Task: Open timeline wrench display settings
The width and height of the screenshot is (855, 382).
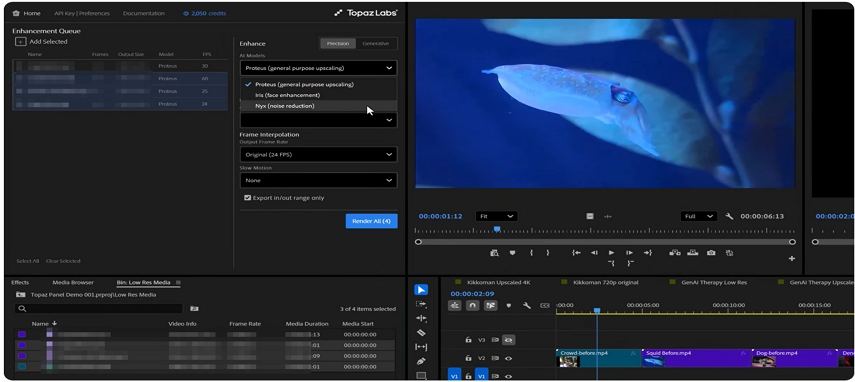Action: (527, 306)
